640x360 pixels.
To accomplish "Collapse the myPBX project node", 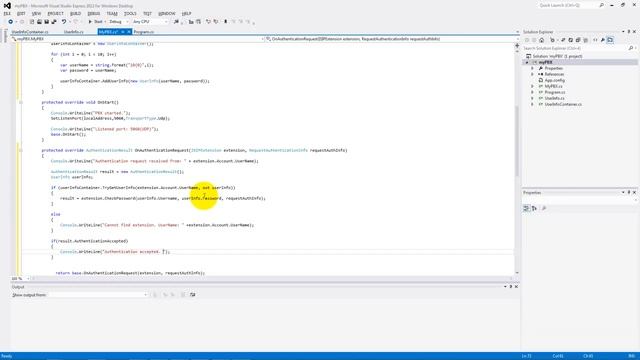I will click(x=527, y=62).
